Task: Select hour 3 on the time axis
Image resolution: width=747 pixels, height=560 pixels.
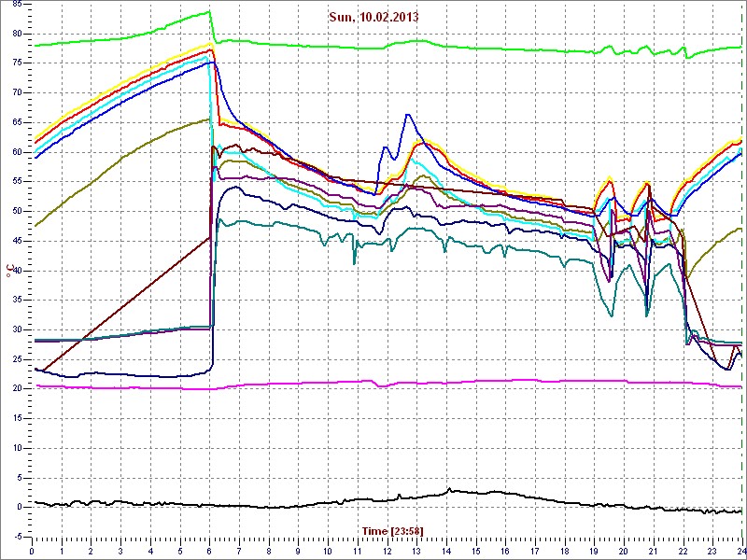Action: click(120, 552)
